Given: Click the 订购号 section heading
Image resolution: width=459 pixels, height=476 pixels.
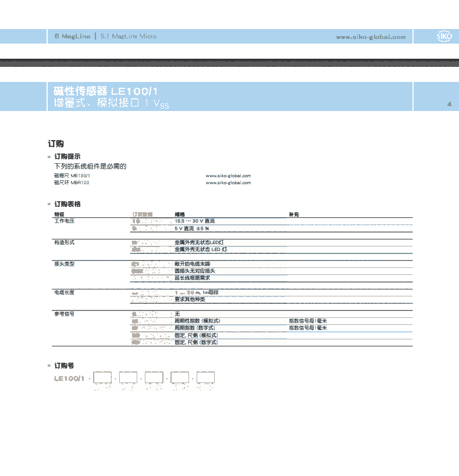Looking at the screenshot, I should pyautogui.click(x=64, y=366).
